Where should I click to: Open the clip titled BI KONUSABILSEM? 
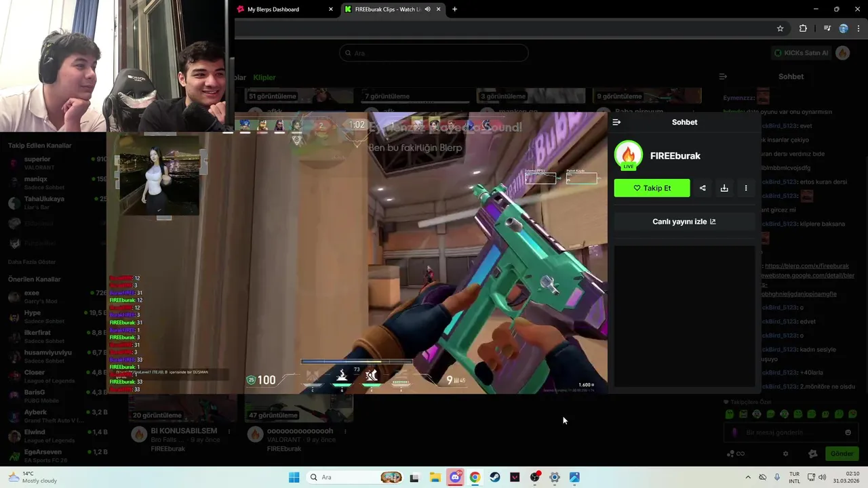pos(184,431)
